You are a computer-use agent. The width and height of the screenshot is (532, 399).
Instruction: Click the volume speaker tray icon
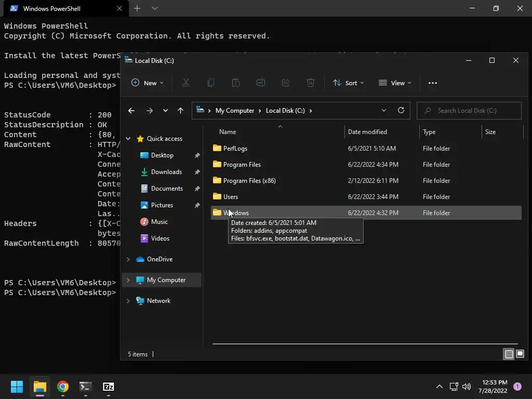click(x=467, y=387)
